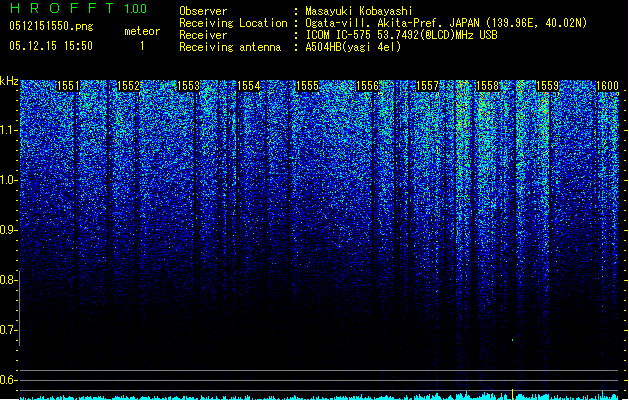Click the 1600 time marker

(x=607, y=86)
